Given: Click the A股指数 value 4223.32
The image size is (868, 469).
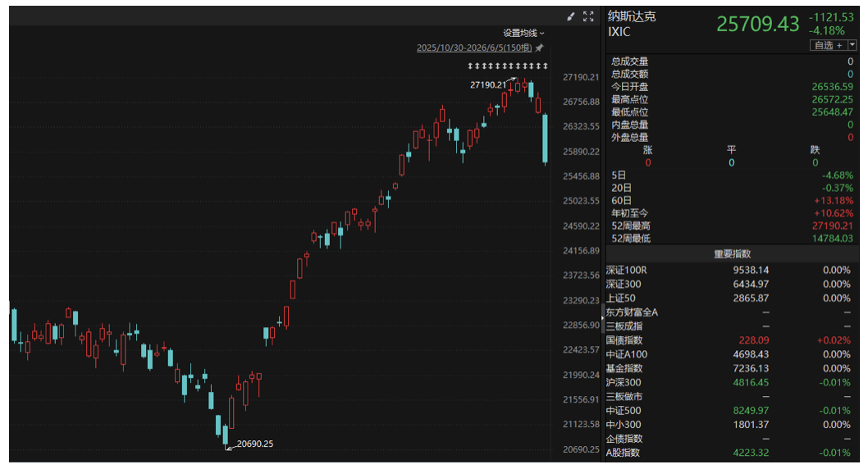Looking at the screenshot, I should click(x=751, y=453).
